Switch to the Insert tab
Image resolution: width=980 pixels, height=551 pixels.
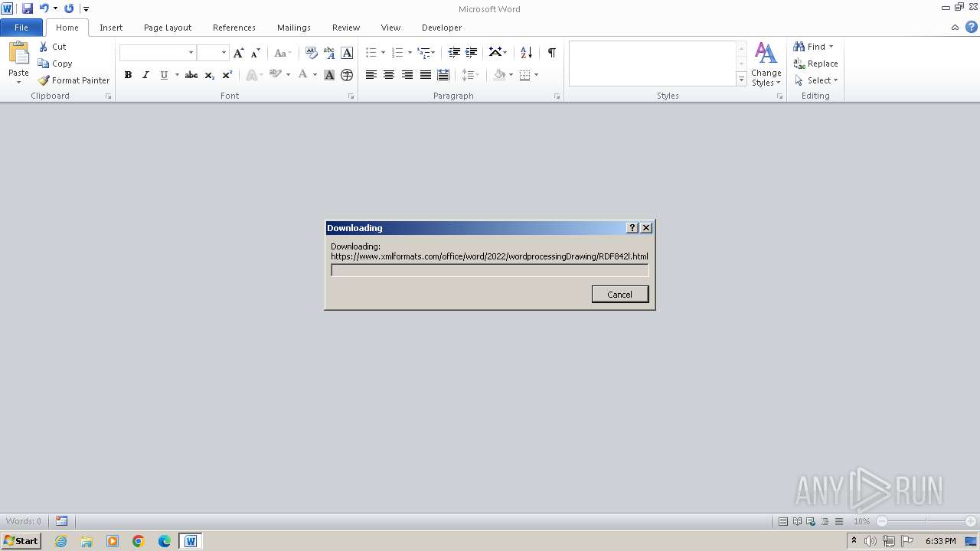(x=111, y=28)
